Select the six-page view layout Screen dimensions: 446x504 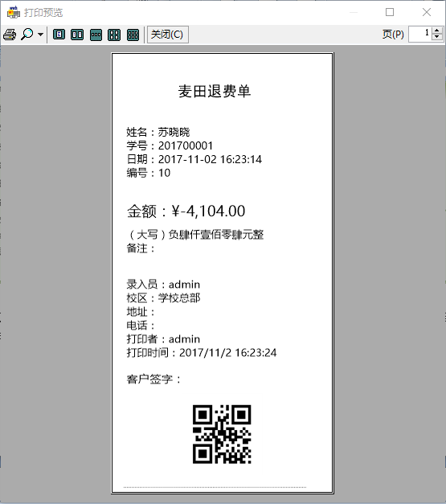coord(133,35)
